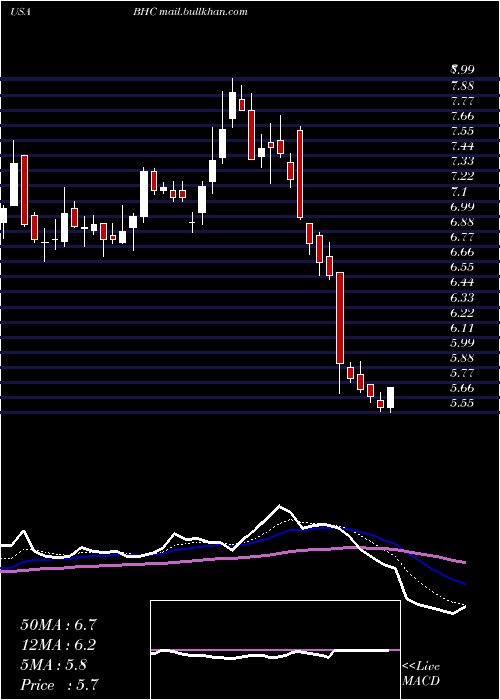Image resolution: width=500 pixels, height=700 pixels.
Task: Click the 6.11 price axis label
Action: 462,328
